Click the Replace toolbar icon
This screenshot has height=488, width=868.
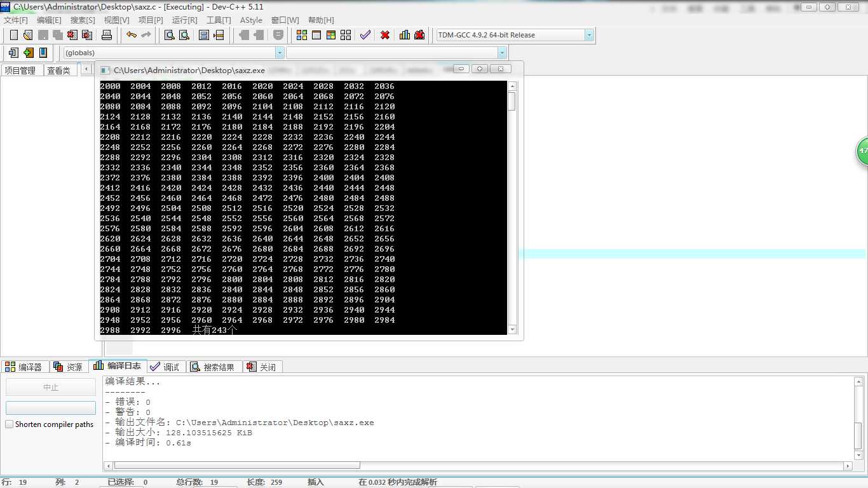(x=184, y=35)
